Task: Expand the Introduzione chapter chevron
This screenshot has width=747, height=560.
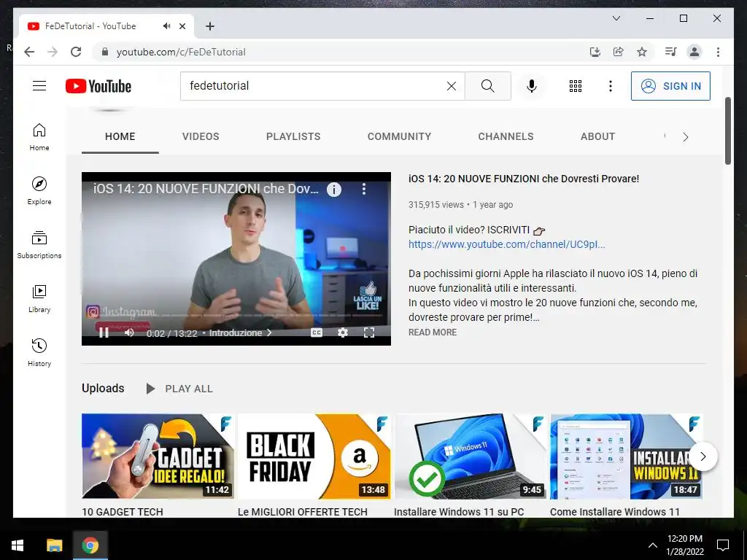Action: click(x=269, y=332)
